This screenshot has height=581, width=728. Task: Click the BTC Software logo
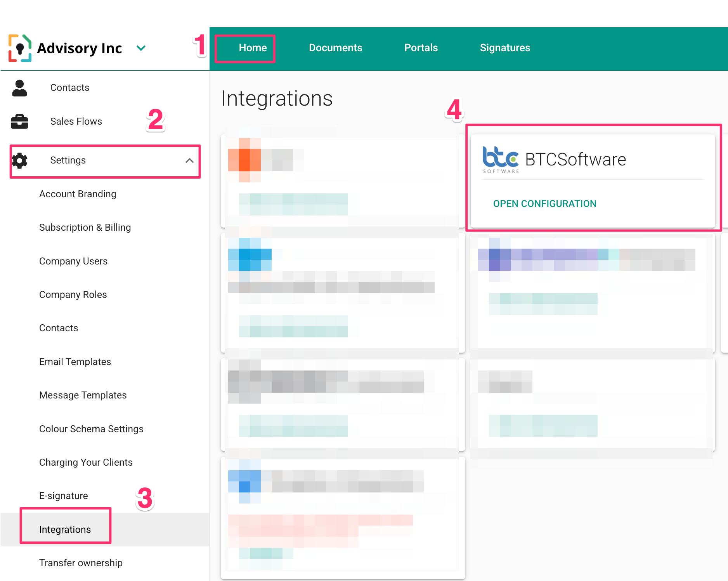point(500,159)
